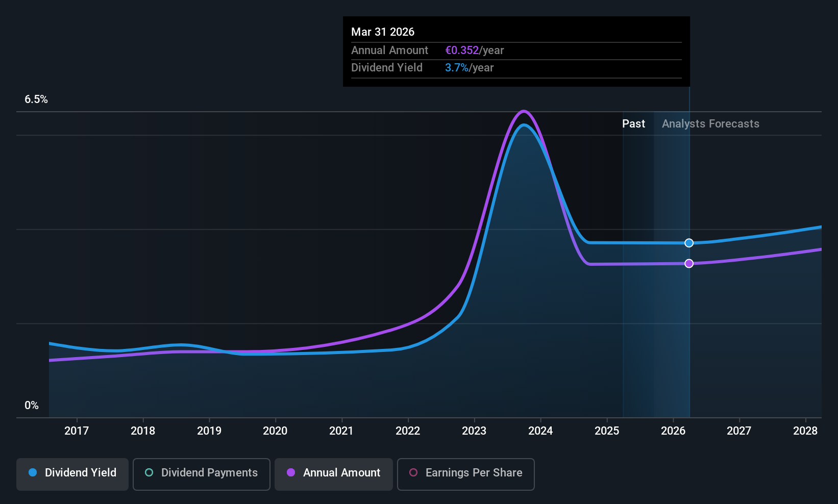The width and height of the screenshot is (838, 504).
Task: Click the blue Dividend Yield data point
Action: pos(689,243)
